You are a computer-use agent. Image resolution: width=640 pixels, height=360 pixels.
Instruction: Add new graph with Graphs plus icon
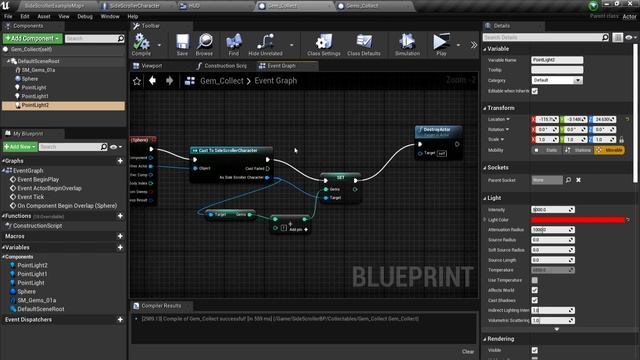pos(120,161)
